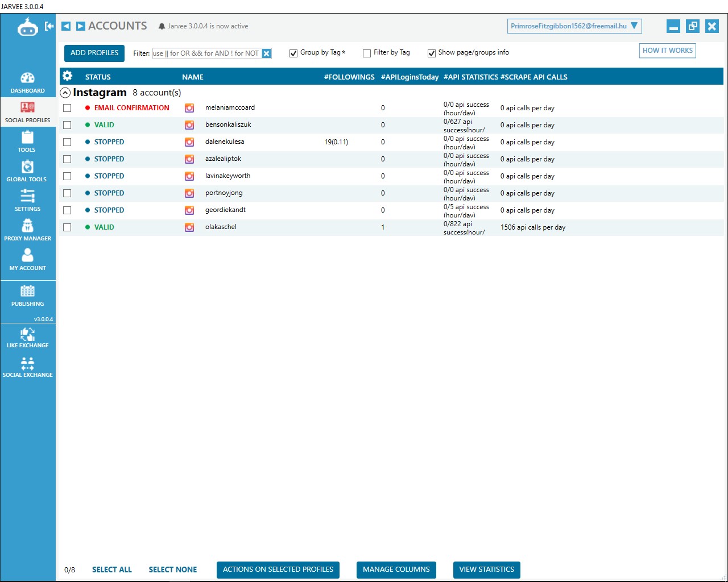
Task: Click the HOW IT WORKS button
Action: point(668,51)
